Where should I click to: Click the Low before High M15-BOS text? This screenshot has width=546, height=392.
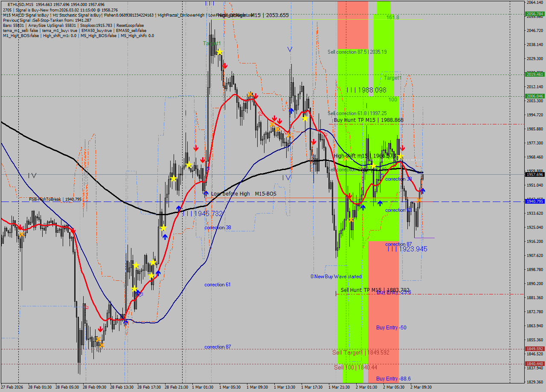point(243,193)
